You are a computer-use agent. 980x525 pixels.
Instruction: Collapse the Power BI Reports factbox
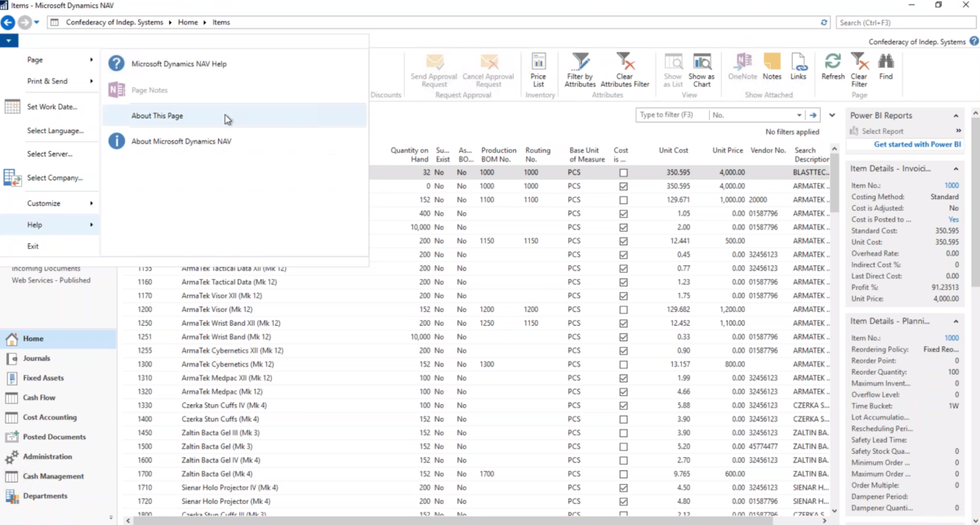[956, 116]
